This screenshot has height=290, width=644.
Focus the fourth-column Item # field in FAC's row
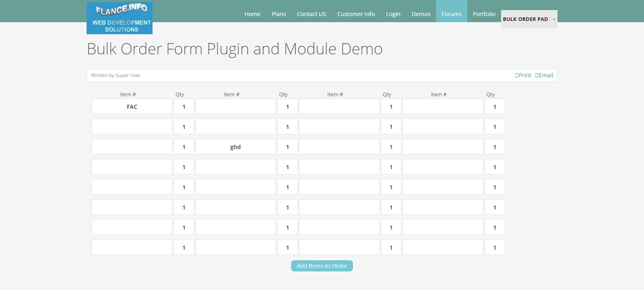click(443, 107)
